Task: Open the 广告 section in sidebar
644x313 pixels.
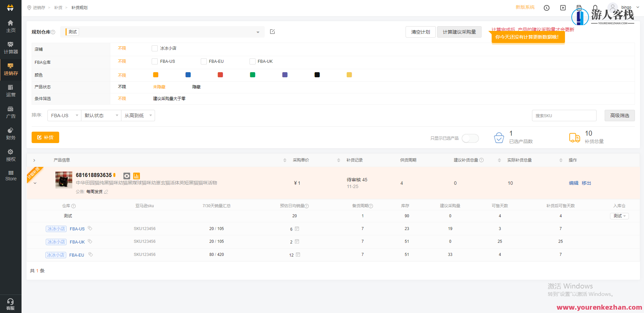Action: (x=10, y=112)
